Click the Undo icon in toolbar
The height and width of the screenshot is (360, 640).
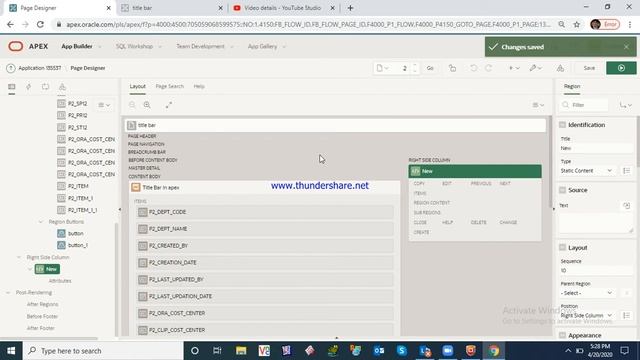coord(473,68)
